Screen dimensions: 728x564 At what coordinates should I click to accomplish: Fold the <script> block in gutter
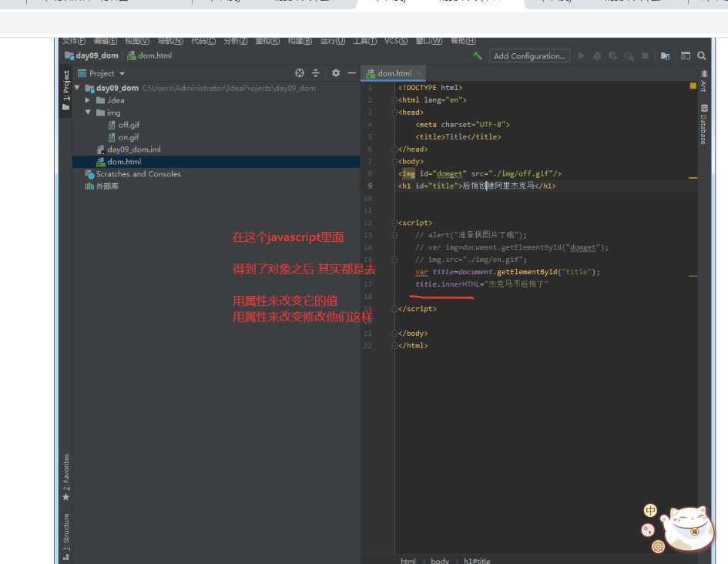[x=395, y=223]
